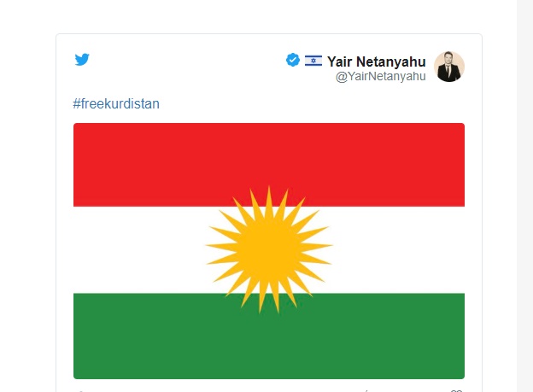
Task: Click the blue verified checkmark badge
Action: [293, 60]
